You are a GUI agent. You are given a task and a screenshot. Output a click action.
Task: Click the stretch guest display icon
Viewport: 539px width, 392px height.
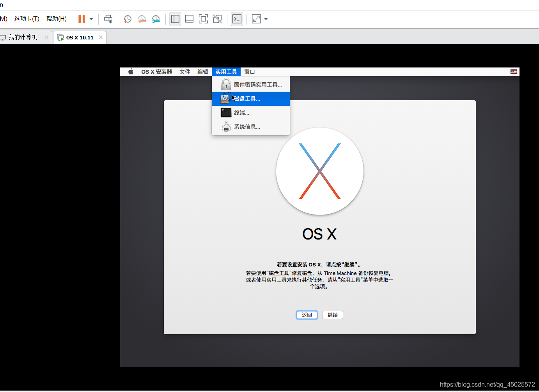(256, 19)
